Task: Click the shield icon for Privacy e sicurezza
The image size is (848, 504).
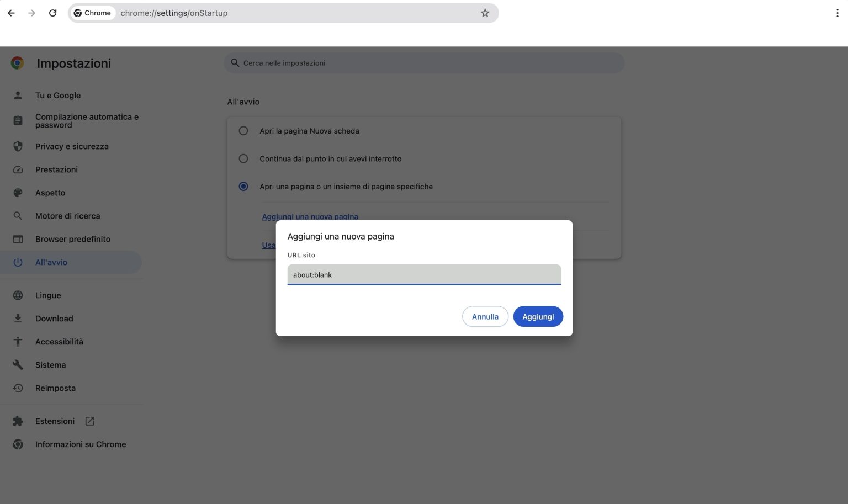Action: (18, 146)
